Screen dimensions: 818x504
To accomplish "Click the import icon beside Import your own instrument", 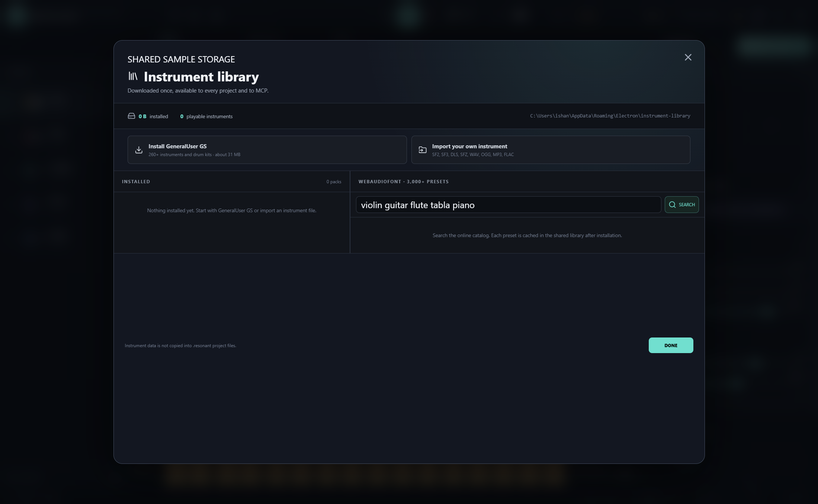I will 423,150.
